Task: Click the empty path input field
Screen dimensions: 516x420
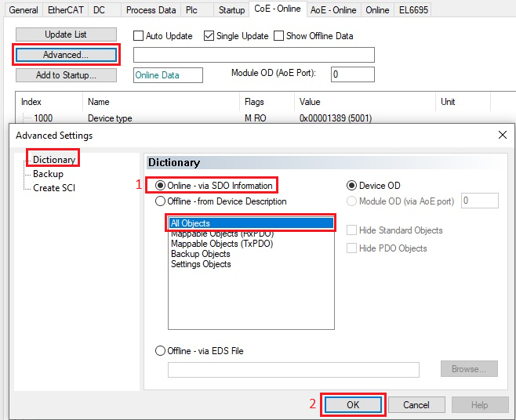Action: pyautogui.click(x=254, y=55)
